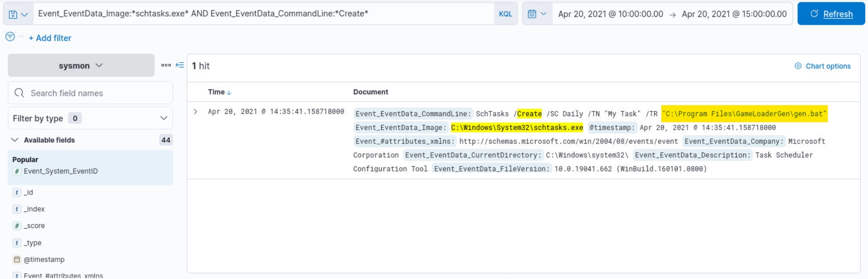Select the Event_System_EventID popular field
The height and width of the screenshot is (279, 868).
[x=61, y=171]
